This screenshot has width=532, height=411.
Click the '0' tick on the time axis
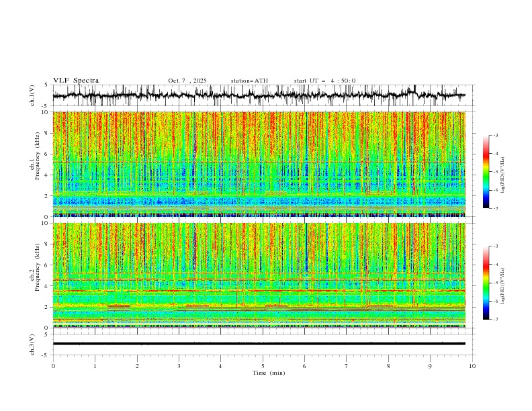tap(53, 366)
